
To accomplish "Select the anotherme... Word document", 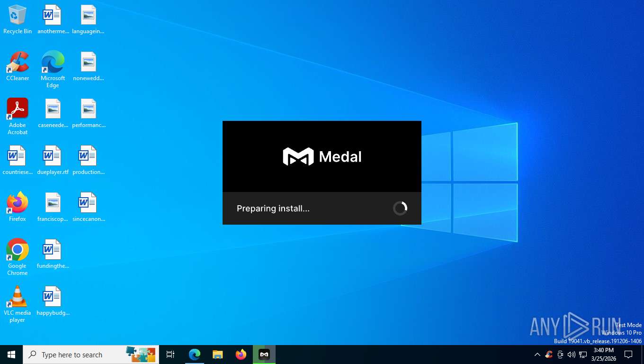I will pos(53,19).
